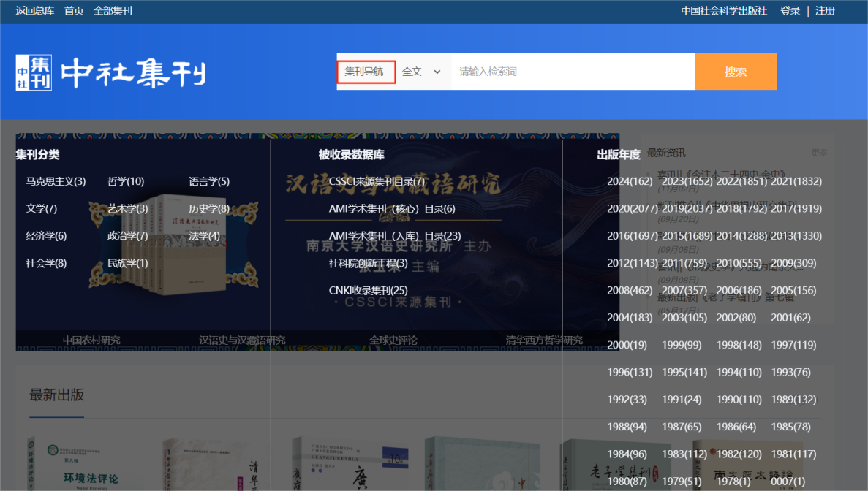The height and width of the screenshot is (491, 868).
Task: Click the 中社集刊 site logo
Action: click(x=110, y=72)
